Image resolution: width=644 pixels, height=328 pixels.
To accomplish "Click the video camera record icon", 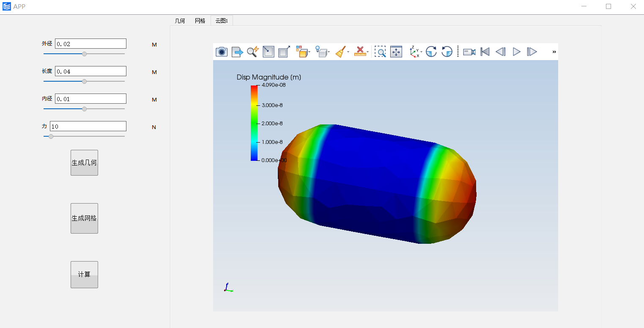I will [469, 52].
